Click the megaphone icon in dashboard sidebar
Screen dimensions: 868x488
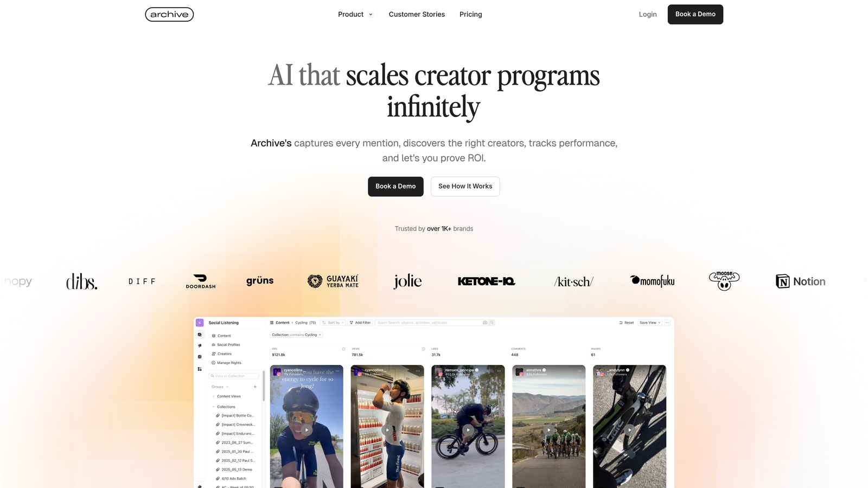[x=200, y=345]
